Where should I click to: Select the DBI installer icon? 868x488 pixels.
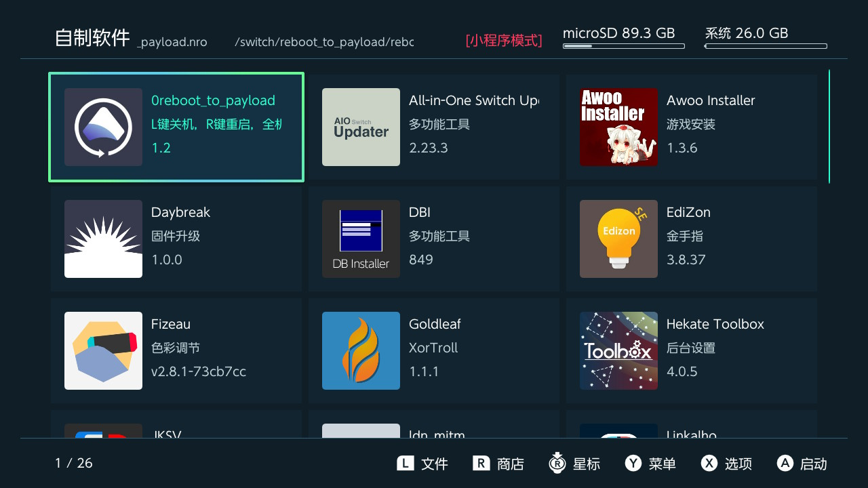coord(361,239)
